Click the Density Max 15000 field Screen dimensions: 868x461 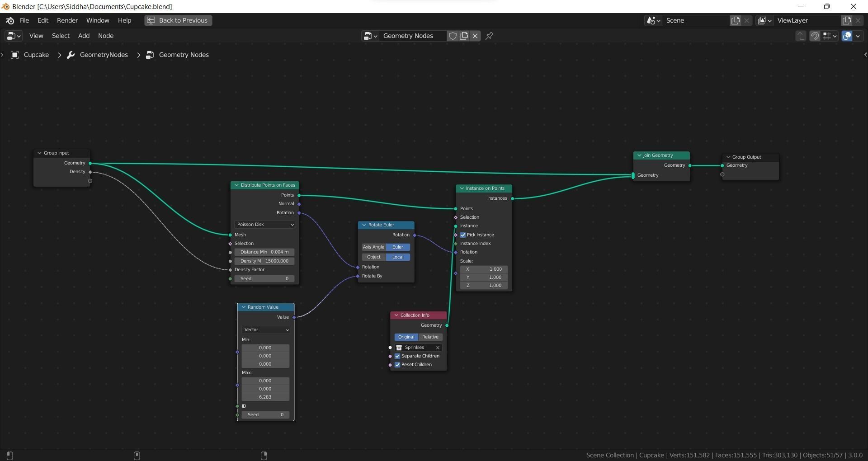264,261
